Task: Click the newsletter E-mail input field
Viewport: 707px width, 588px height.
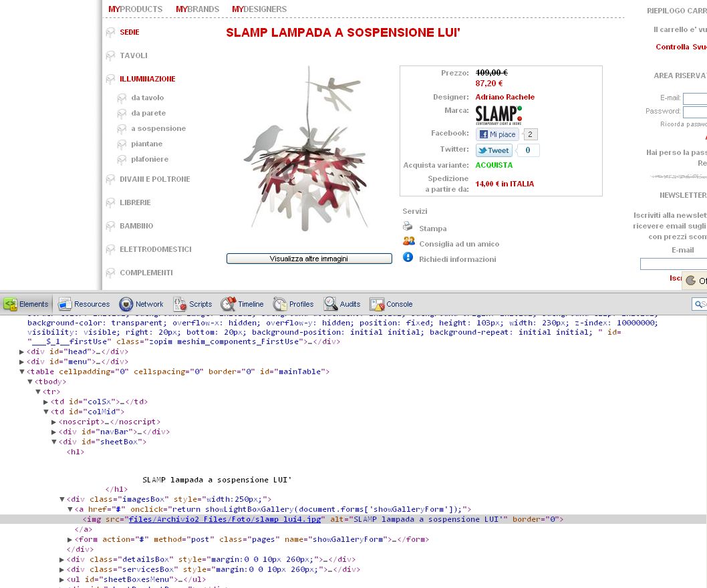Action: point(674,264)
